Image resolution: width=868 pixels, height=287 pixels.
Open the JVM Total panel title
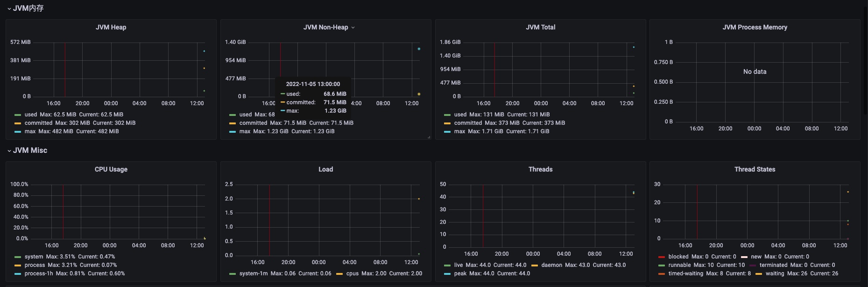coord(541,27)
